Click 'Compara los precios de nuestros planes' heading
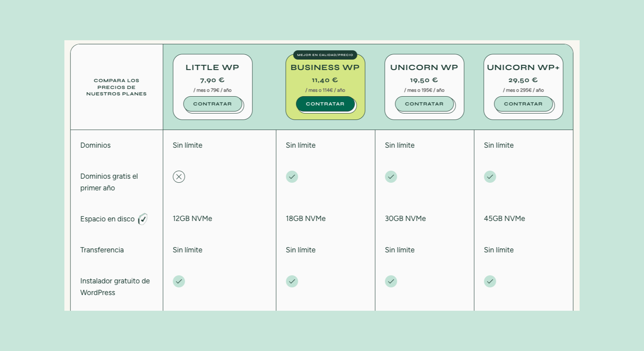The width and height of the screenshot is (644, 351). [x=116, y=87]
